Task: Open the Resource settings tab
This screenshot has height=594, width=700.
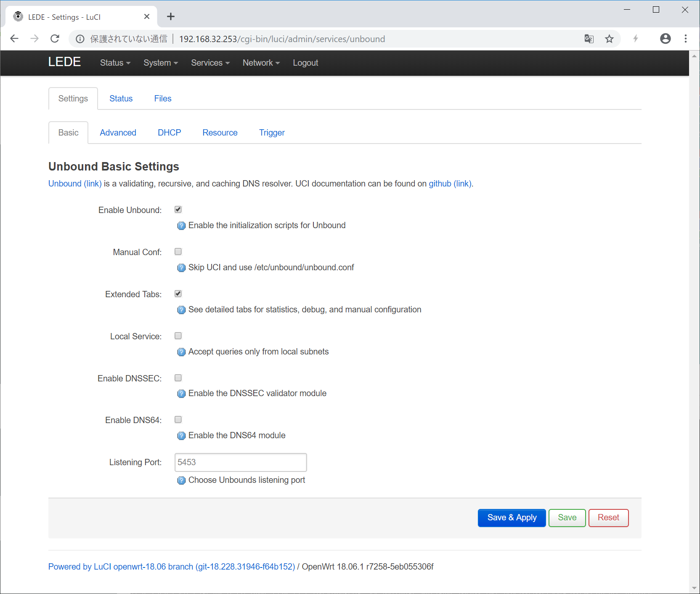Action: pos(220,133)
